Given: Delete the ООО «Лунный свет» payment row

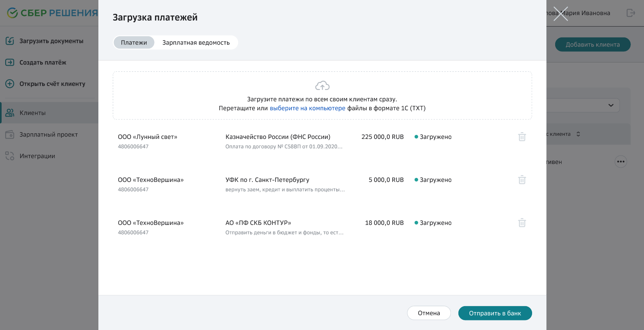Looking at the screenshot, I should pyautogui.click(x=522, y=137).
